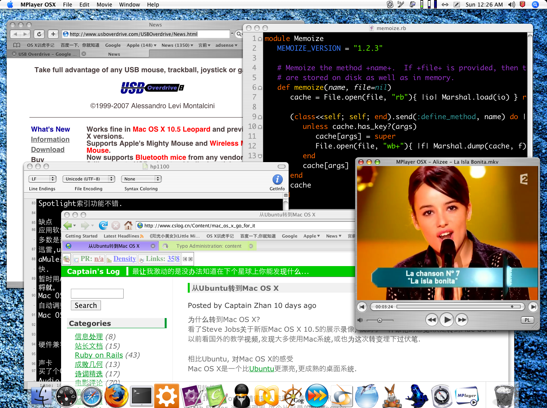Image resolution: width=547 pixels, height=408 pixels.
Task: Open the ship's wheel app in Dock
Action: (292, 396)
